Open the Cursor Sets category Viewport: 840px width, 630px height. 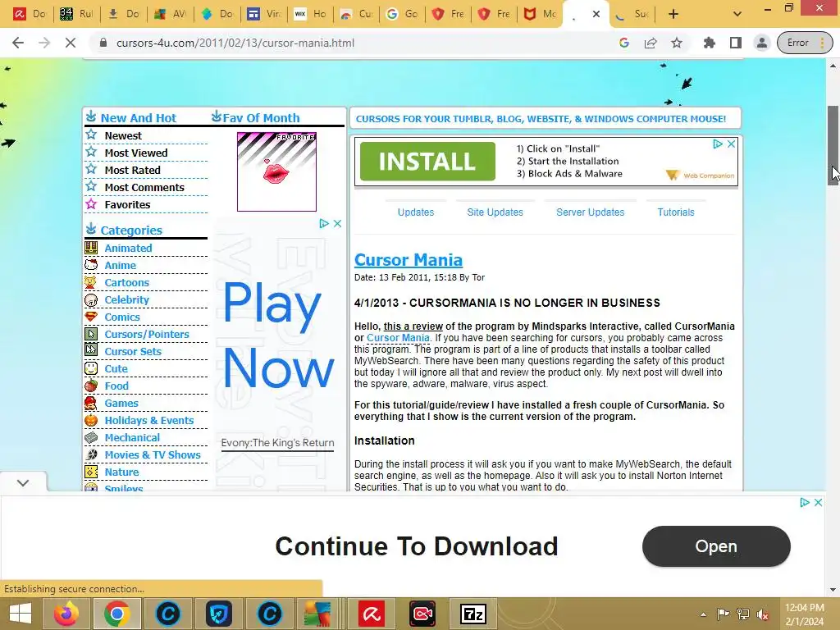133,351
